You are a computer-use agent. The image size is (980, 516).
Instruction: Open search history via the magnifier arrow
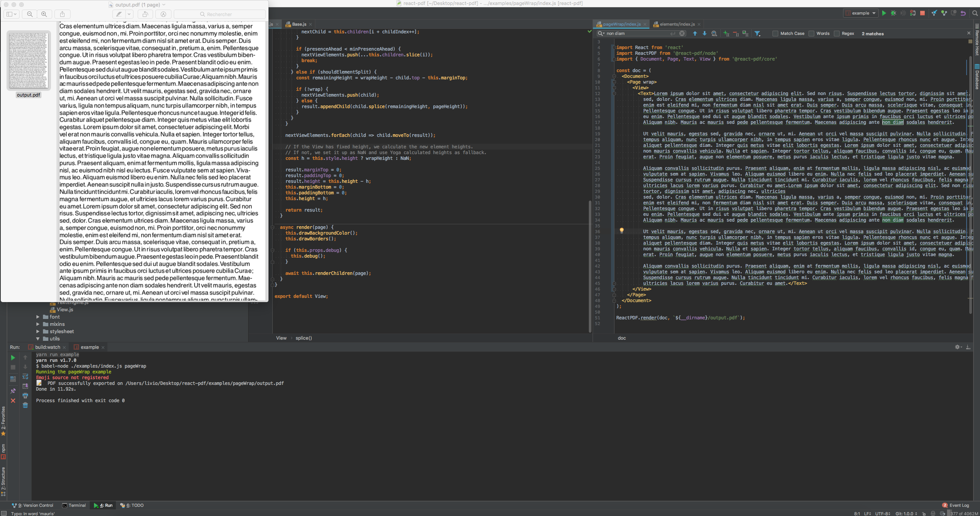(x=601, y=34)
